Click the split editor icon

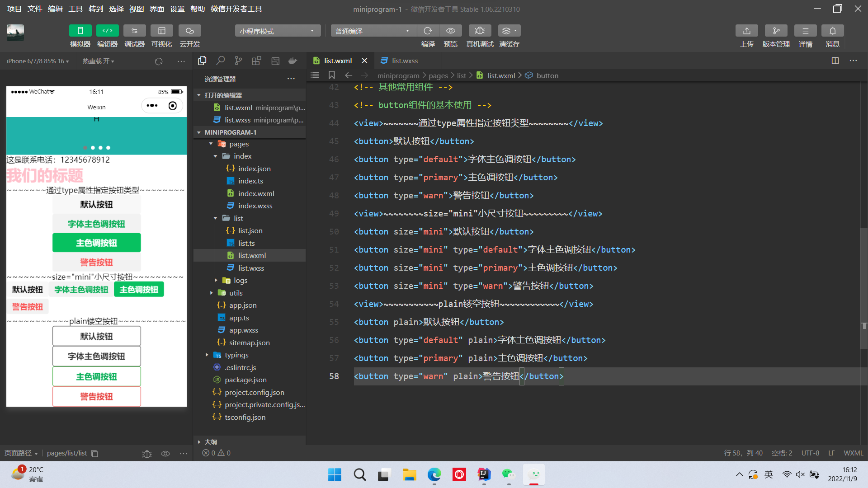(835, 61)
